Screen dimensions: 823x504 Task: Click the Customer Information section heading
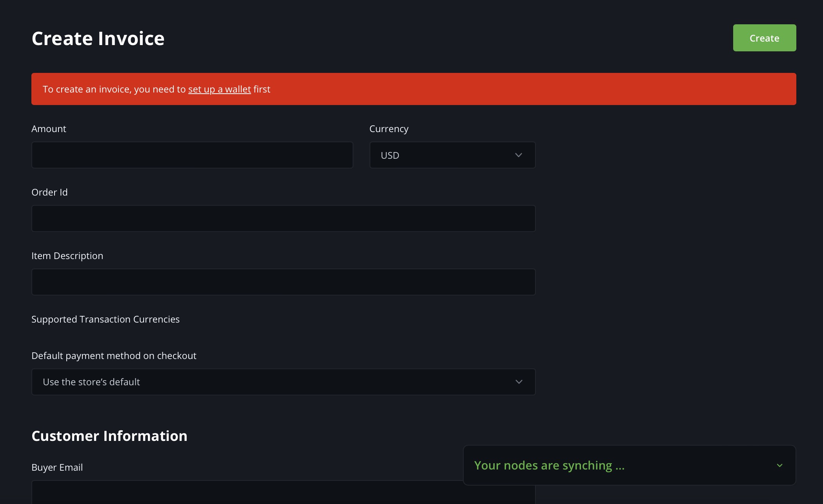(x=109, y=435)
